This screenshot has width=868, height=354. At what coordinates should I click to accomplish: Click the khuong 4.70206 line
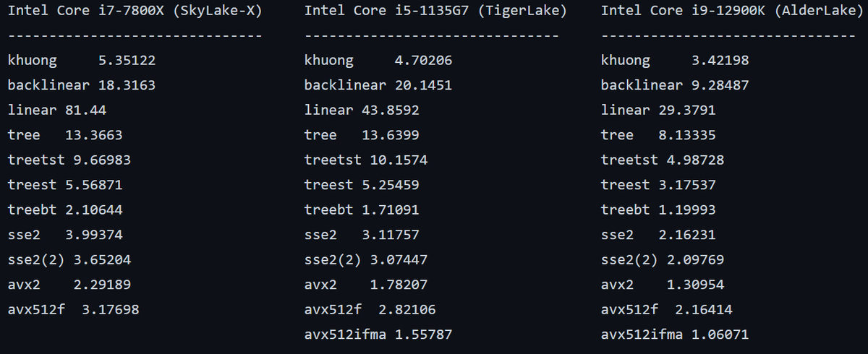(x=378, y=61)
